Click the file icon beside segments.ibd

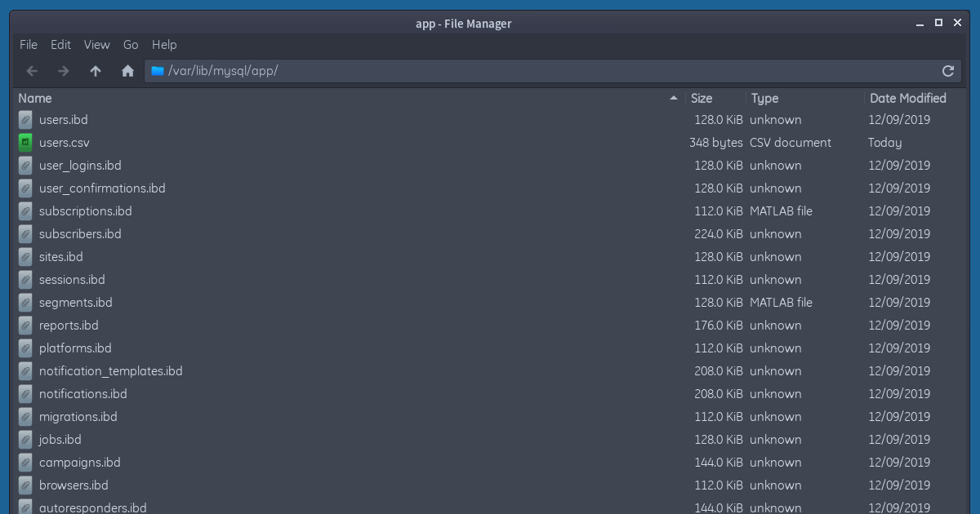coord(24,302)
